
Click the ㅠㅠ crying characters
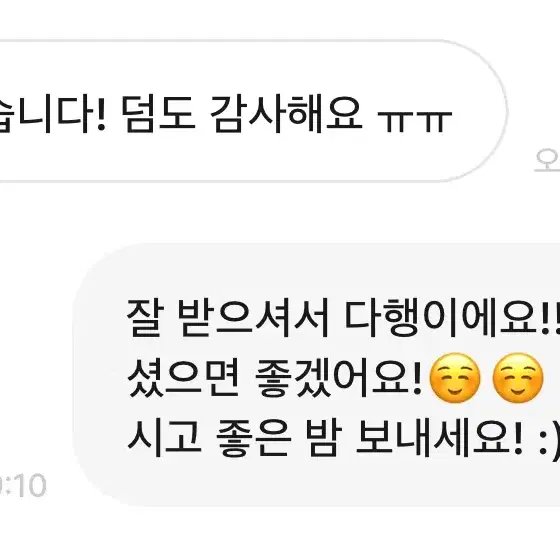click(x=415, y=121)
